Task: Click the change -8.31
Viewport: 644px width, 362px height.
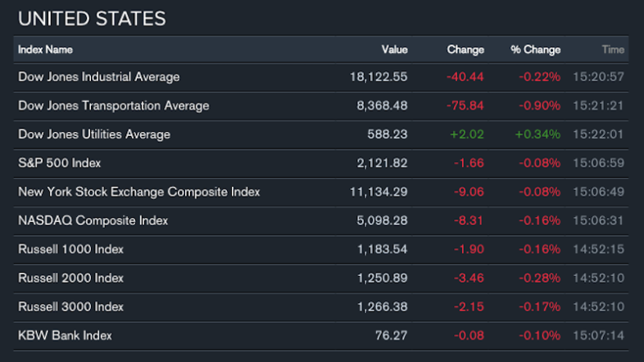Action: point(469,220)
